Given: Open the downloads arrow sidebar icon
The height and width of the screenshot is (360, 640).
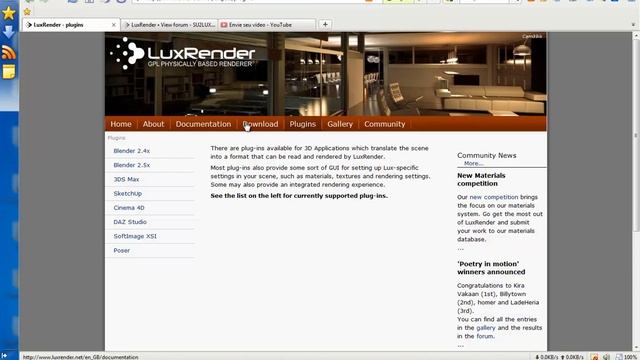Looking at the screenshot, I should pyautogui.click(x=9, y=32).
